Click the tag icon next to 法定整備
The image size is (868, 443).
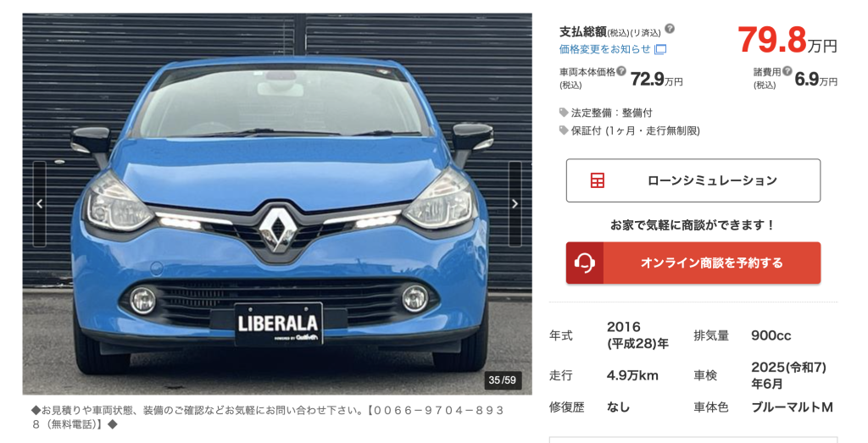click(564, 113)
